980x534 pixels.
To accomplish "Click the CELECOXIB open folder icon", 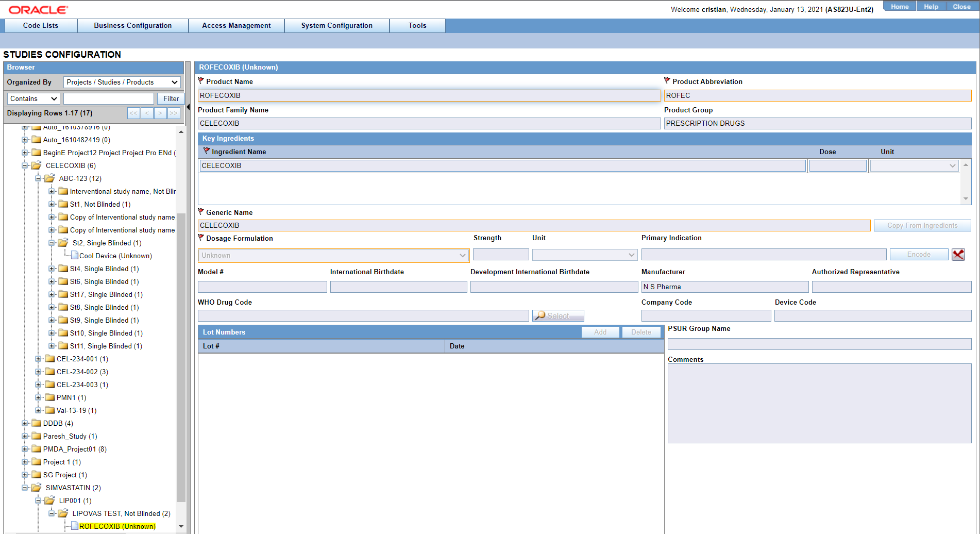I will click(x=35, y=165).
